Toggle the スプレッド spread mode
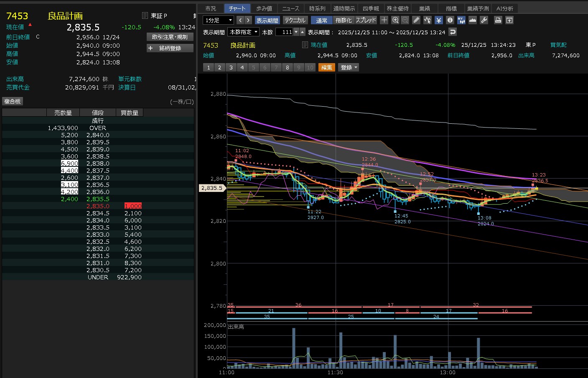Screen dimensions: 588x378 [366, 20]
